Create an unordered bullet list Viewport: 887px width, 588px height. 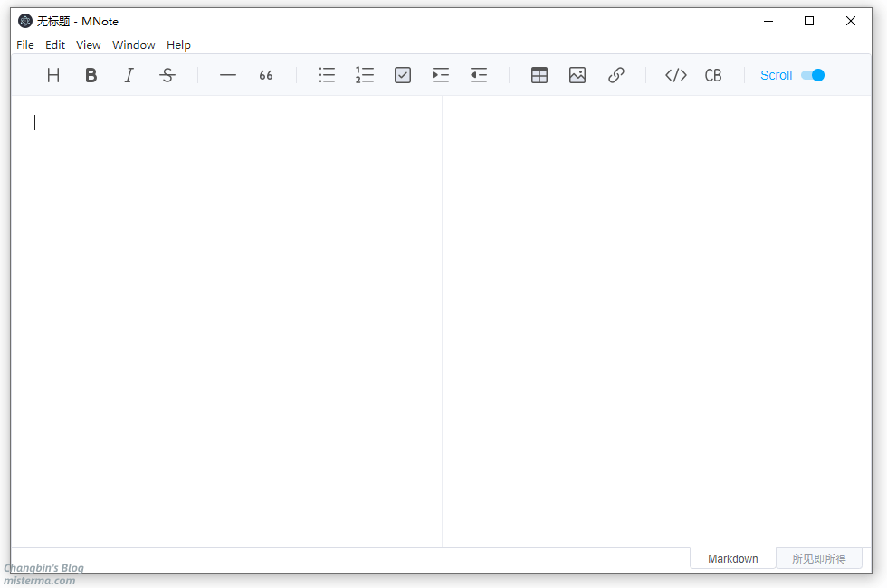click(327, 75)
